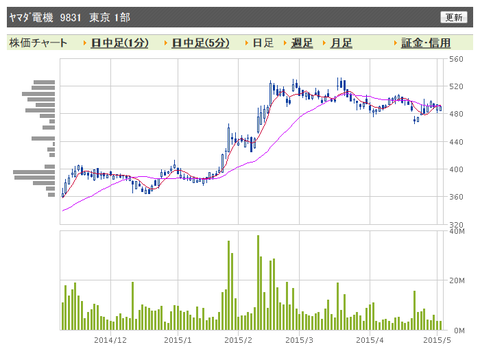The height and width of the screenshot is (360, 480).
Task: Click the 株価チャート heading label
Action: point(38,43)
